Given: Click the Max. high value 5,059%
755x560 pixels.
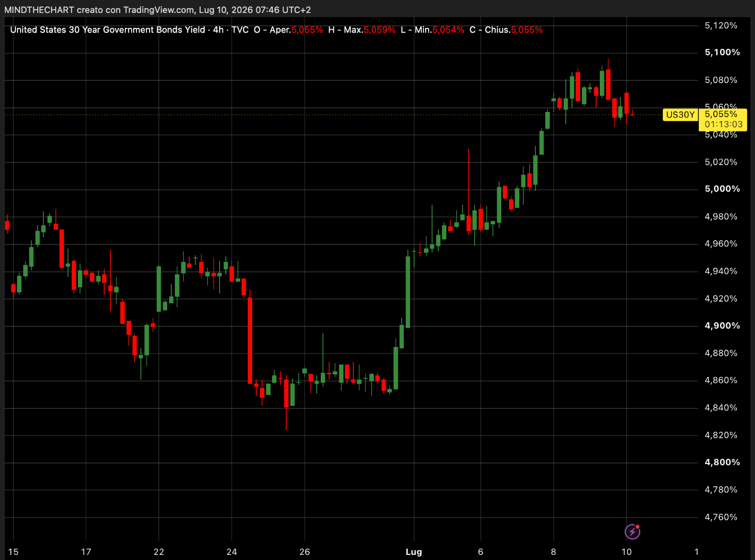Looking at the screenshot, I should click(x=380, y=30).
